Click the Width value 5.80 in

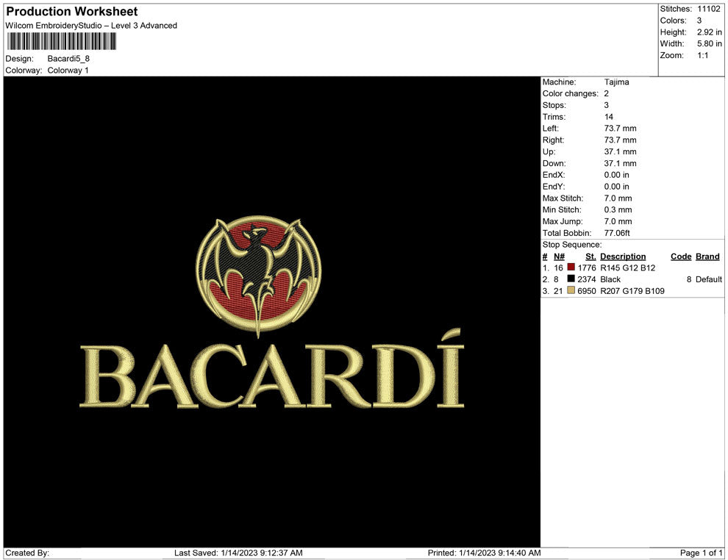tap(709, 43)
